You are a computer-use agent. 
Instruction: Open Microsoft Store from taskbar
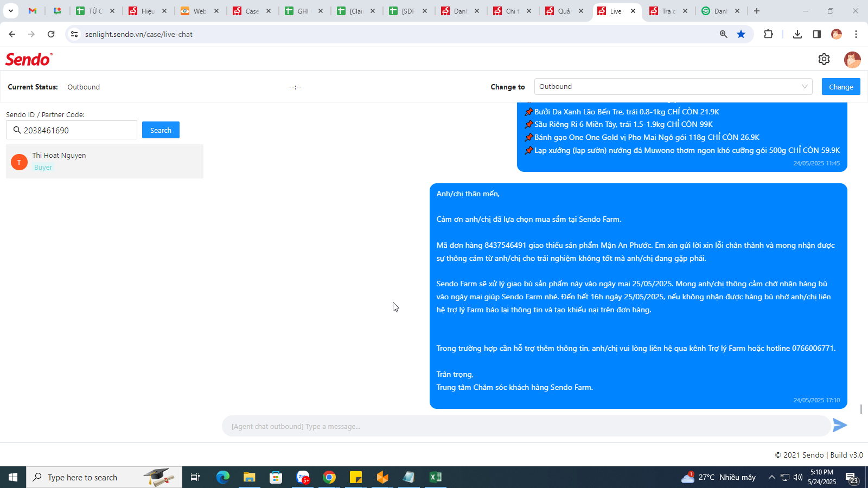click(x=276, y=477)
